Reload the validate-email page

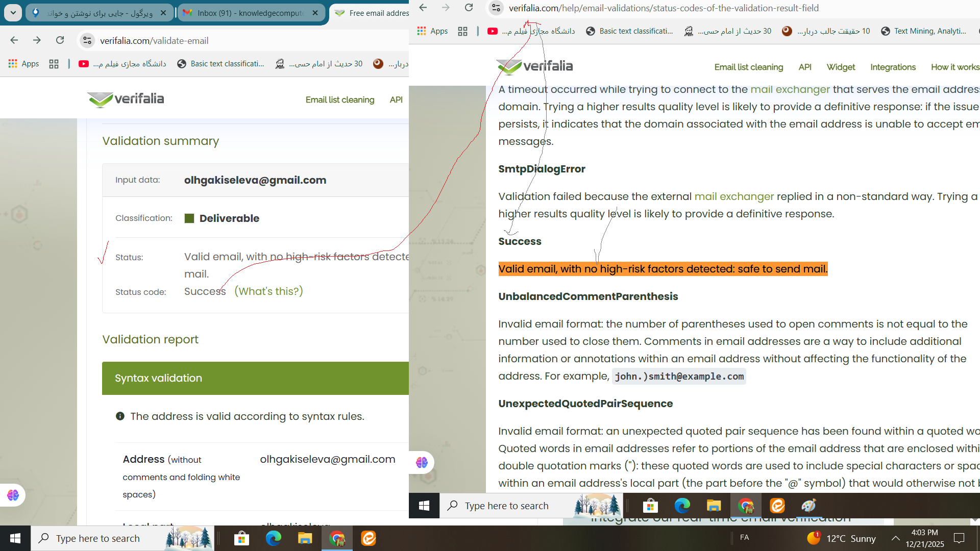coord(60,40)
